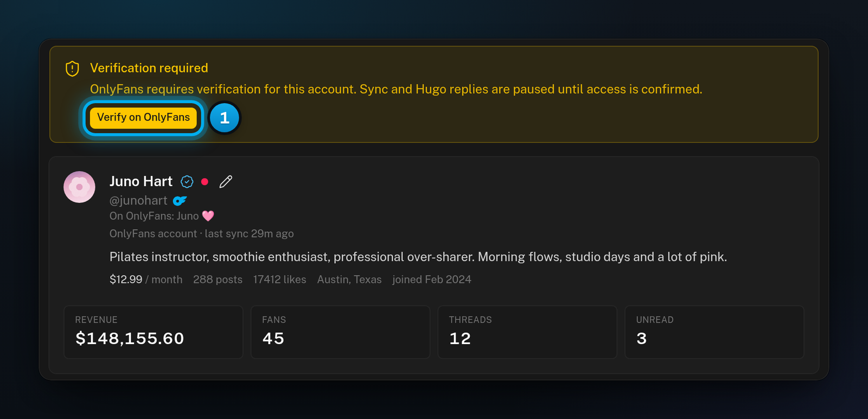Click the Verification required heading
Image resolution: width=868 pixels, height=419 pixels.
coord(149,68)
